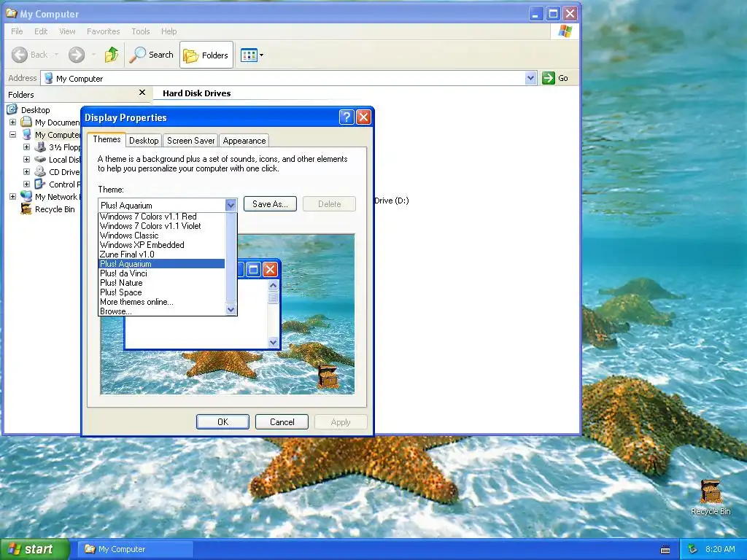The width and height of the screenshot is (747, 560).
Task: Choose Plus! Space theme
Action: (x=161, y=292)
